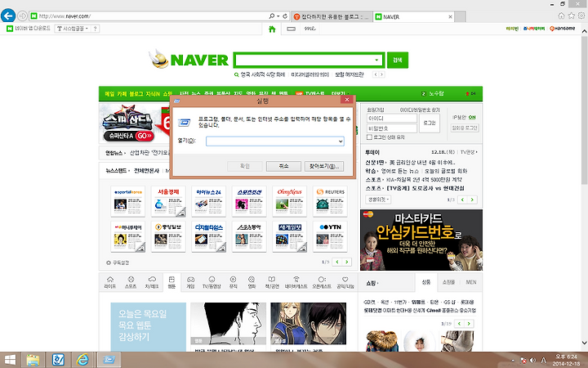The width and height of the screenshot is (588, 368).
Task: Open browser home via the house icon
Action: (x=561, y=16)
